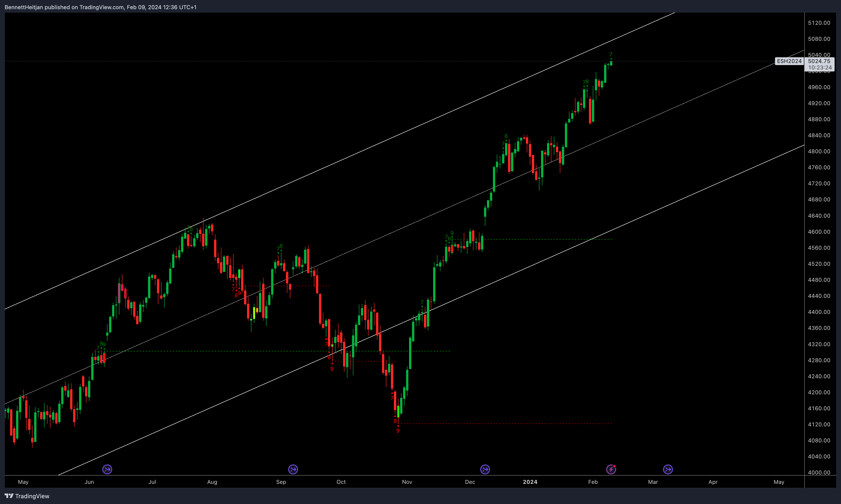The image size is (841, 504).
Task: Click the red 9 below October low
Action: [x=398, y=431]
